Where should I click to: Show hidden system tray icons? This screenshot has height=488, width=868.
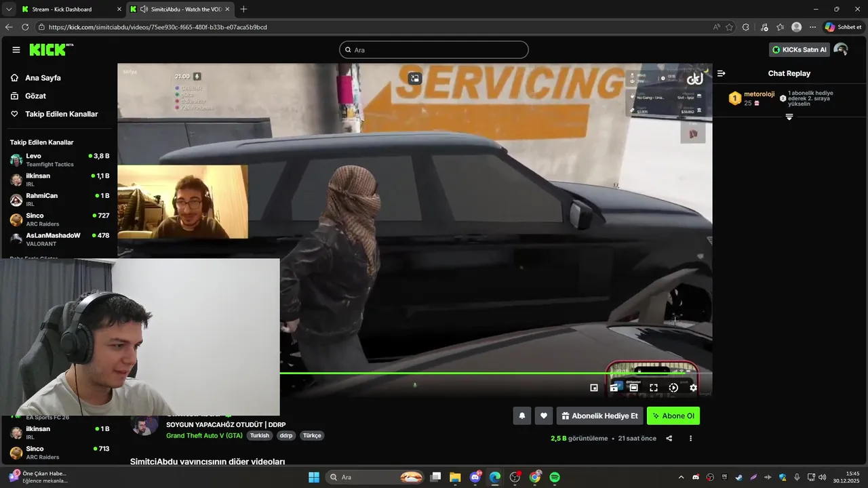[681, 477]
